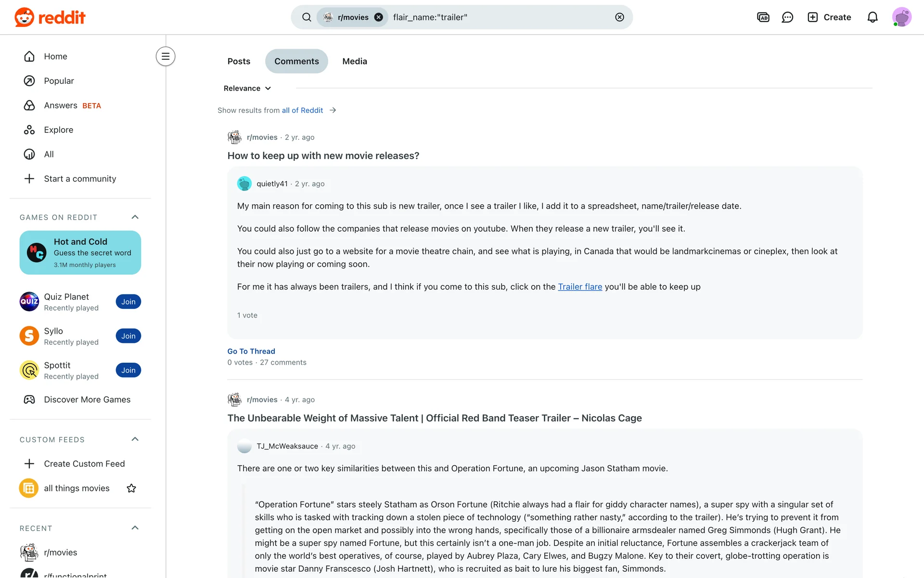Click the advertise icon in header

tap(763, 17)
